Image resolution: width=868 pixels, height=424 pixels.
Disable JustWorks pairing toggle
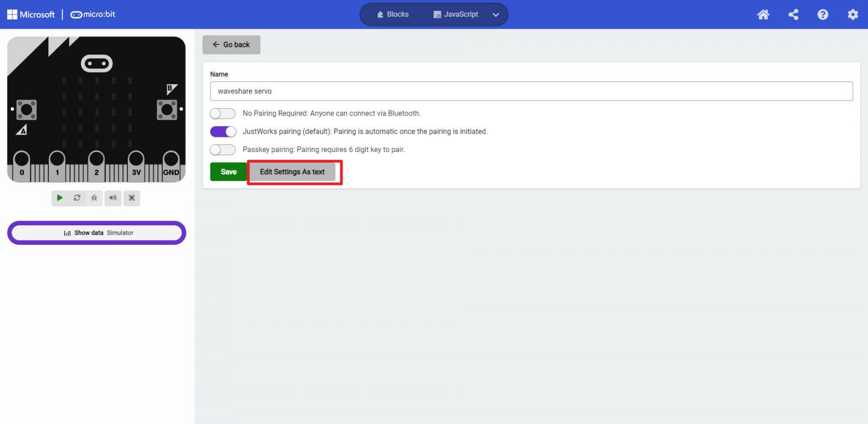pyautogui.click(x=223, y=131)
